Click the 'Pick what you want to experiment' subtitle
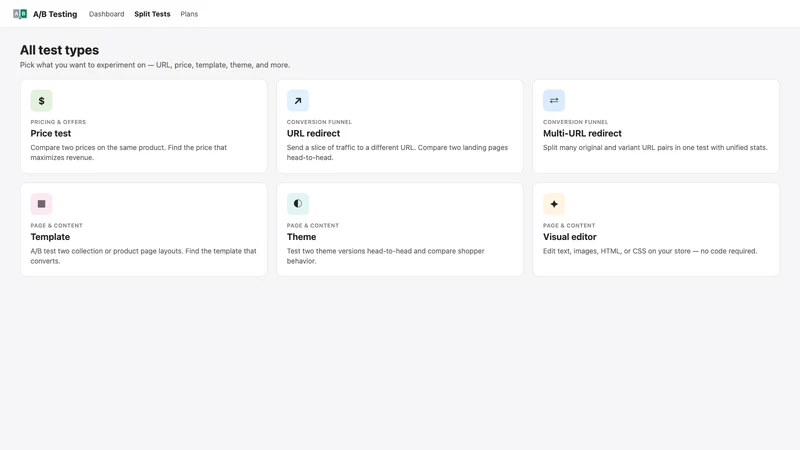800x450 pixels. tap(155, 65)
